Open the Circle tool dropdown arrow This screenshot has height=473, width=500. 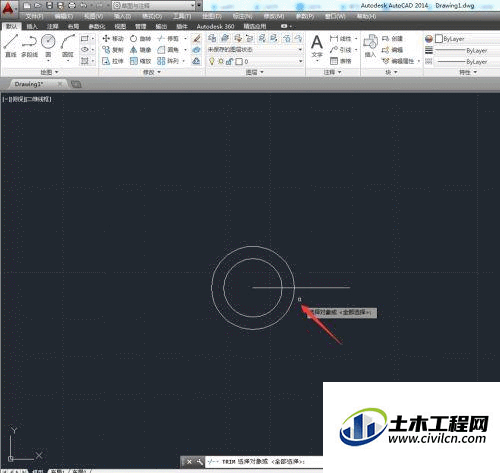(48, 61)
